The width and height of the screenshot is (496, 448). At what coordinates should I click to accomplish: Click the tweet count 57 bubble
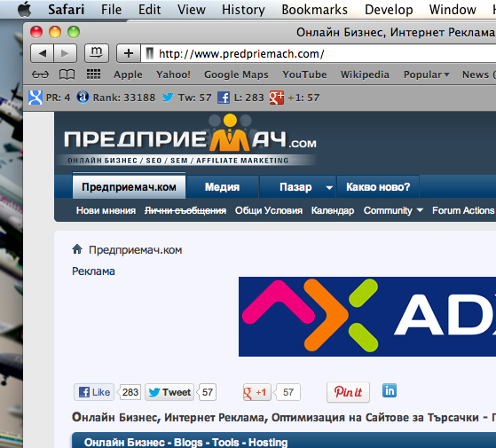[208, 392]
